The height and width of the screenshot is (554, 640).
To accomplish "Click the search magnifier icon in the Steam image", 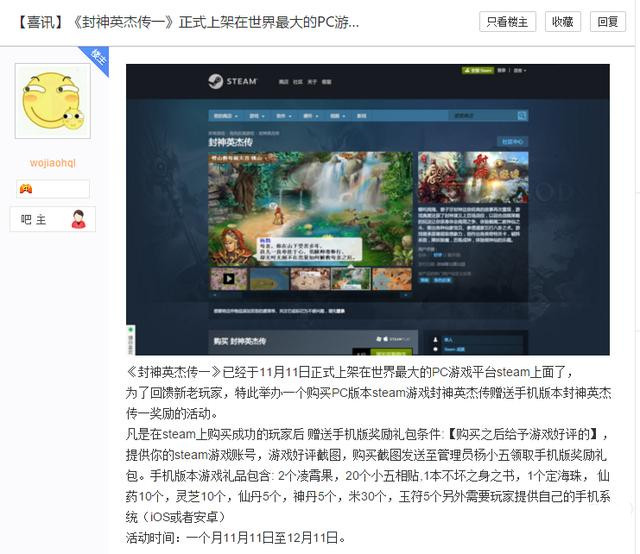I will (522, 116).
